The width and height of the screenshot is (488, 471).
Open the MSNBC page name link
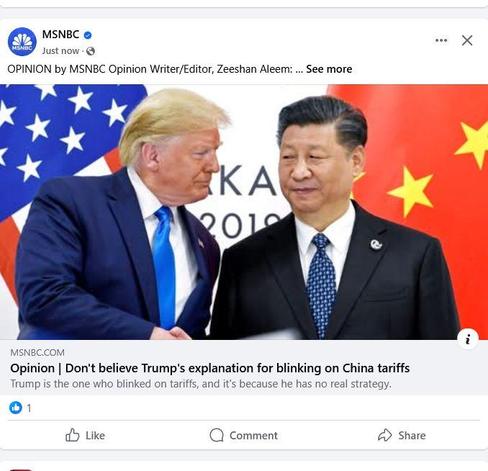pyautogui.click(x=61, y=34)
